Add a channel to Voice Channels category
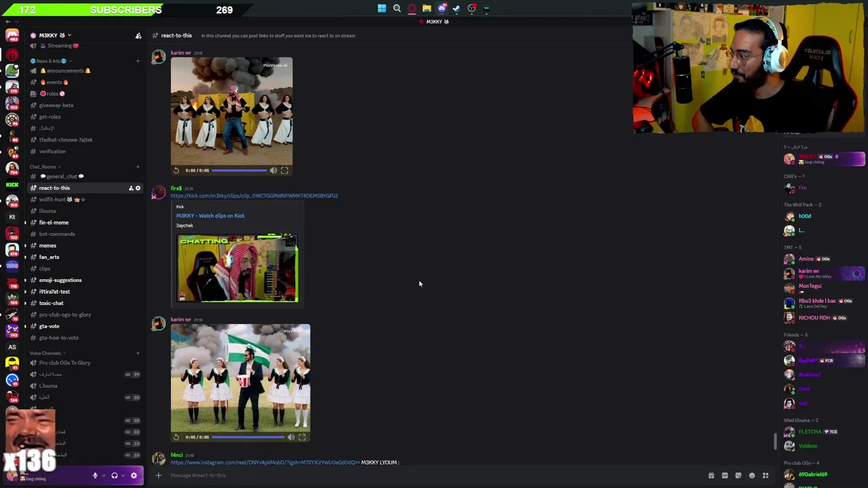 click(x=138, y=353)
